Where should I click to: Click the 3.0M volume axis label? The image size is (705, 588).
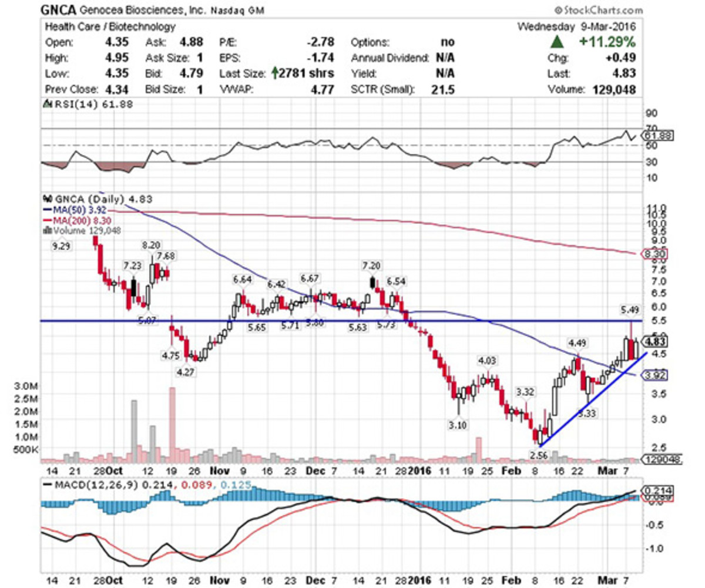(26, 387)
